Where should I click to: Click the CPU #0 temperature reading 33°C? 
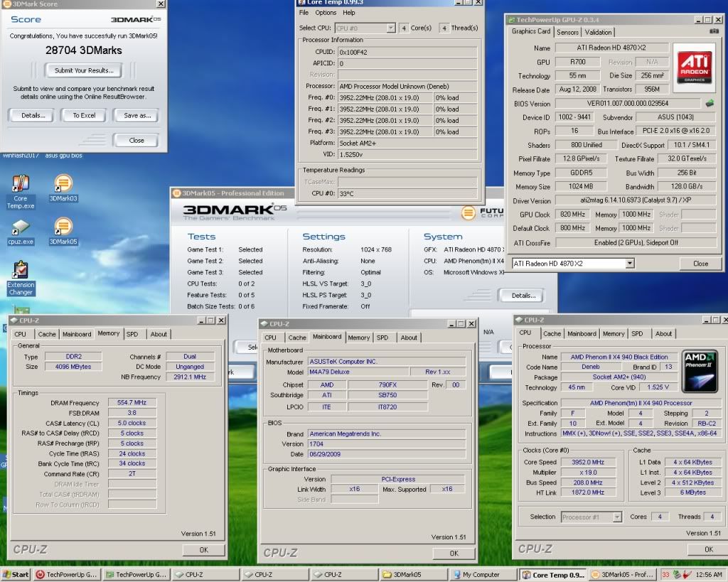(x=407, y=193)
